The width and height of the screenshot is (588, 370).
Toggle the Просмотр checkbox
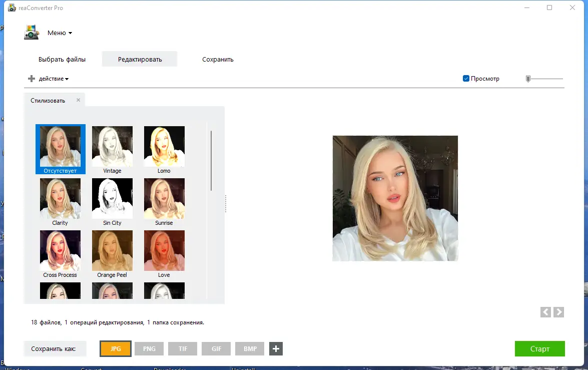[466, 79]
